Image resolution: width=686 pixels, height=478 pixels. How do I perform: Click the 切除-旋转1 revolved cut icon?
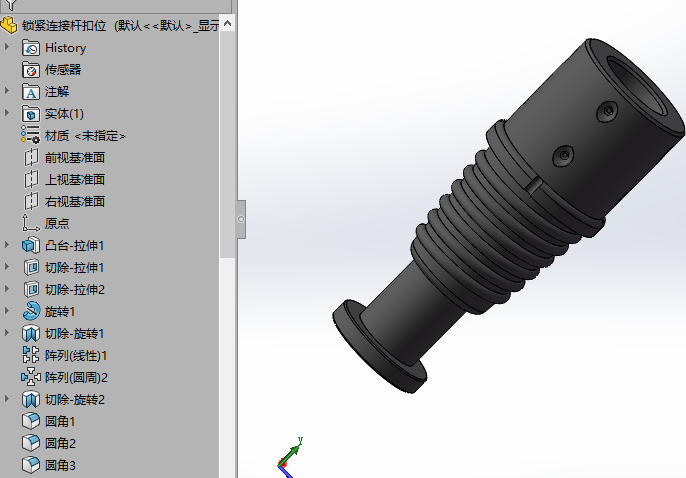[x=31, y=334]
